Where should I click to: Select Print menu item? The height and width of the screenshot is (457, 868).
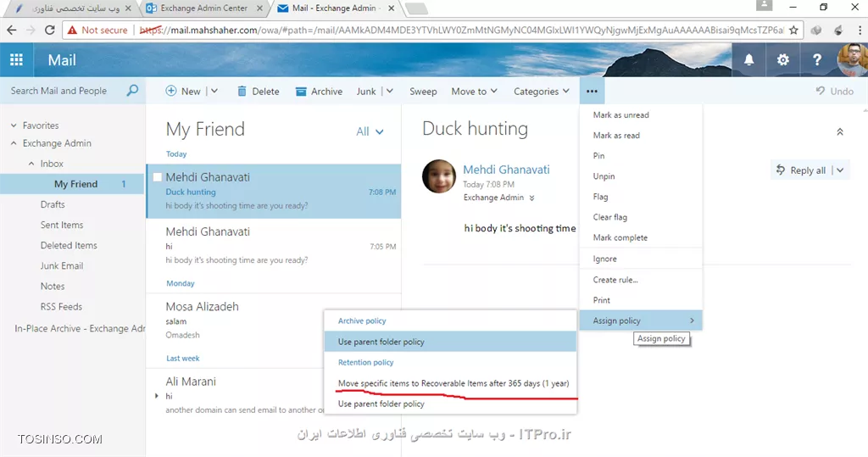pos(641,300)
